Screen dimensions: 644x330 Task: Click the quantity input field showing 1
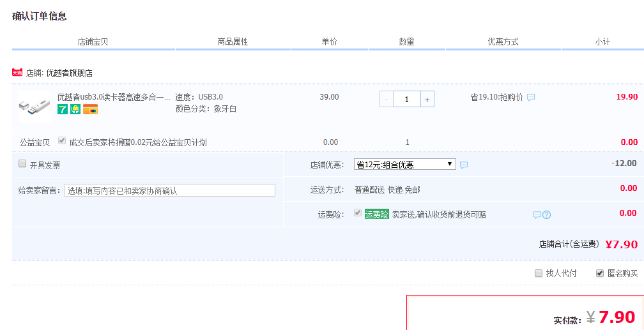407,99
